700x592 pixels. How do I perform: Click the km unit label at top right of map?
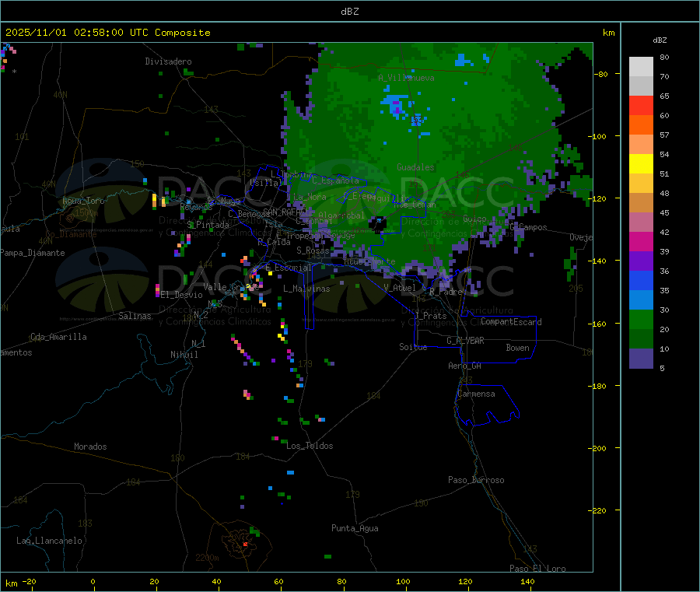(x=608, y=33)
